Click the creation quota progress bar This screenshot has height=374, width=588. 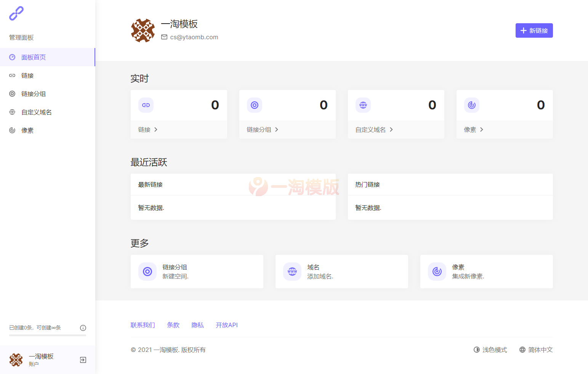(47, 335)
